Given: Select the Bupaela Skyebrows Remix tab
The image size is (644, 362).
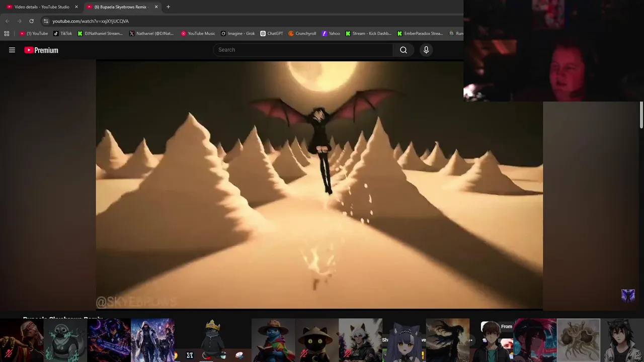Looking at the screenshot, I should 122,7.
